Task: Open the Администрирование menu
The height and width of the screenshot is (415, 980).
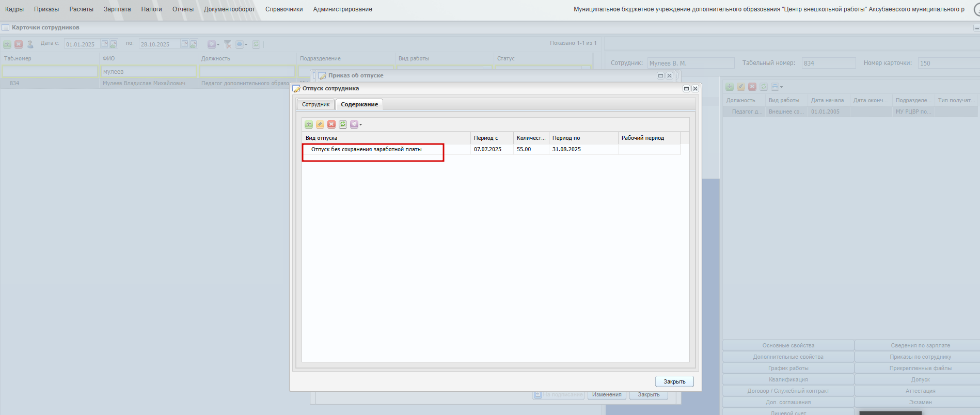Action: pos(342,9)
